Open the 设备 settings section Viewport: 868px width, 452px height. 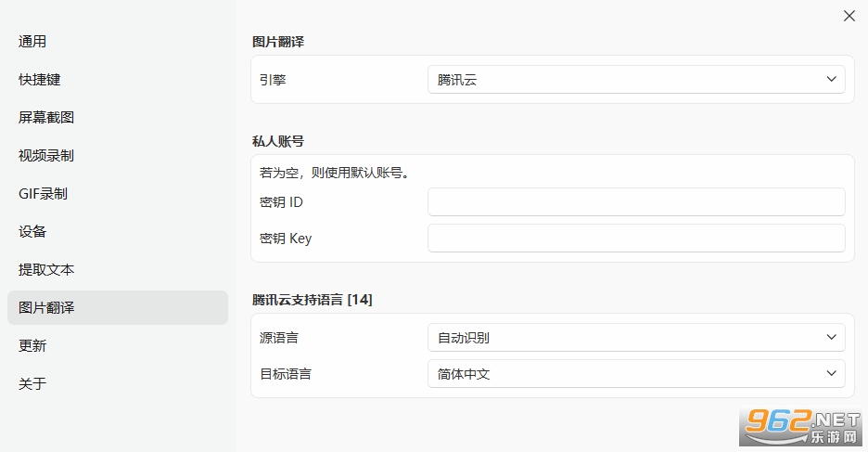pos(118,231)
